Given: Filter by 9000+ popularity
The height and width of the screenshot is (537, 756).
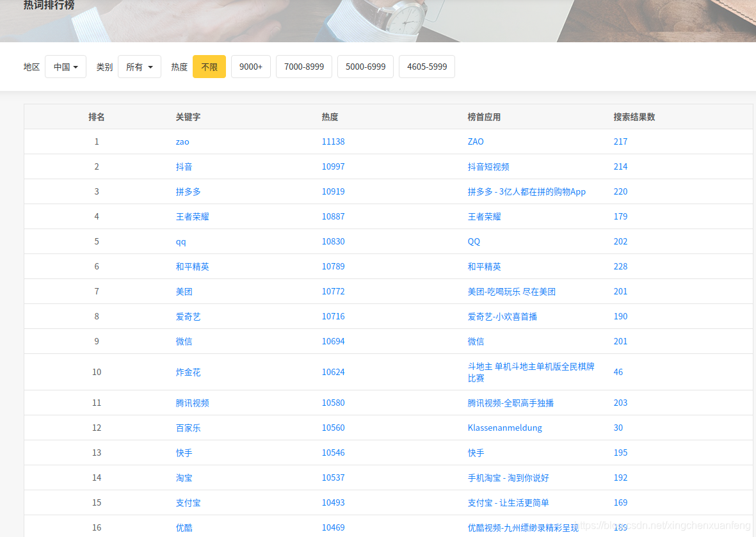Looking at the screenshot, I should 251,67.
